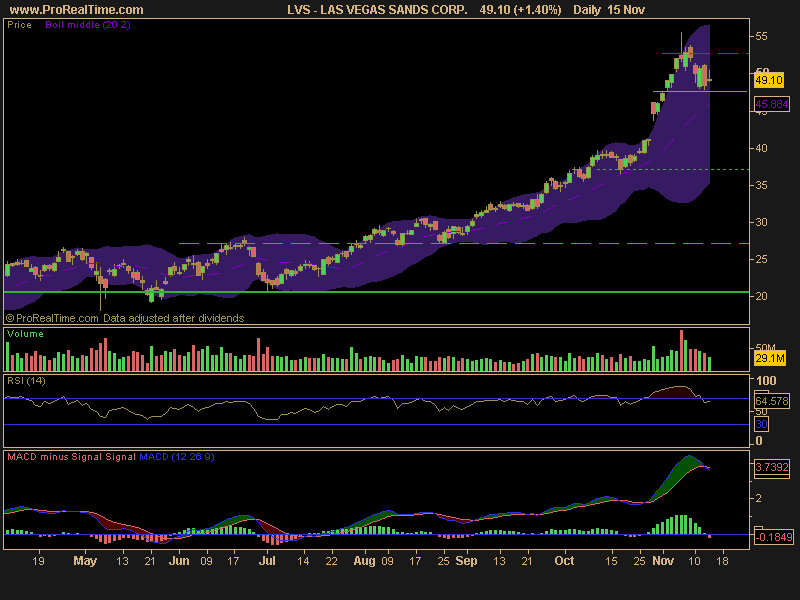Click the blue 30 RSI level tag
Viewport: 800px width, 600px height.
[x=761, y=424]
